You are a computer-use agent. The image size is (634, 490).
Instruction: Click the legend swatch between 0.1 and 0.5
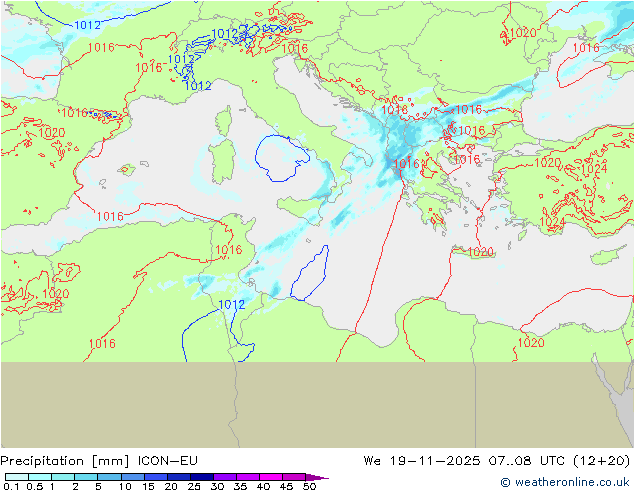pos(17,477)
